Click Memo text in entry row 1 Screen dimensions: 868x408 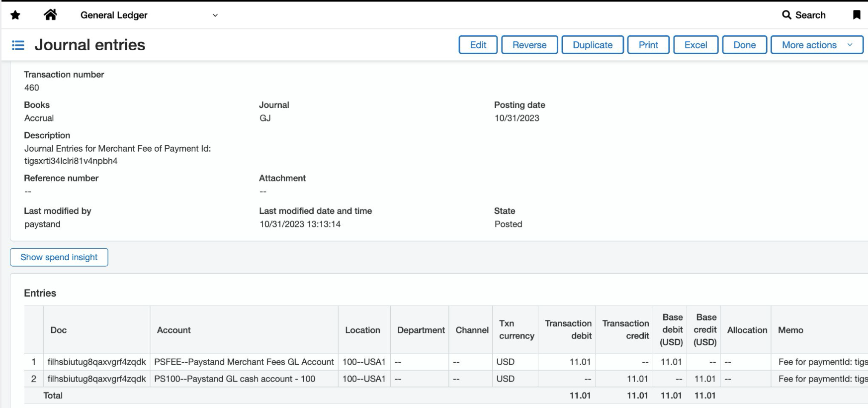(823, 362)
